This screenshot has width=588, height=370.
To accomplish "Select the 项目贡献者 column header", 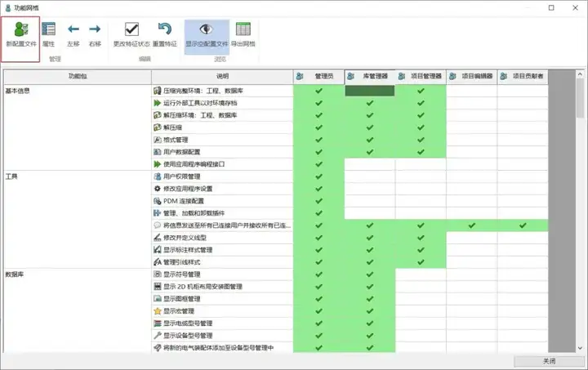I will coord(523,77).
